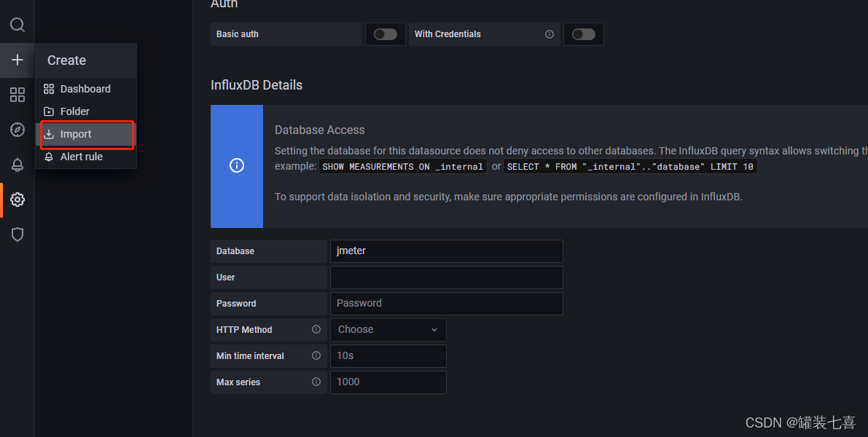Click the Password field label
Image resolution: width=868 pixels, height=437 pixels.
coord(236,304)
